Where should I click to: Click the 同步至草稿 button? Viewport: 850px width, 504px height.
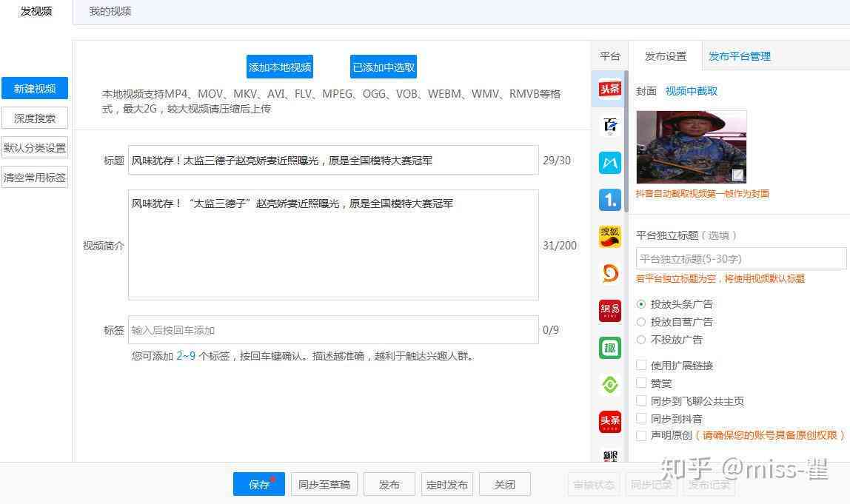(324, 484)
